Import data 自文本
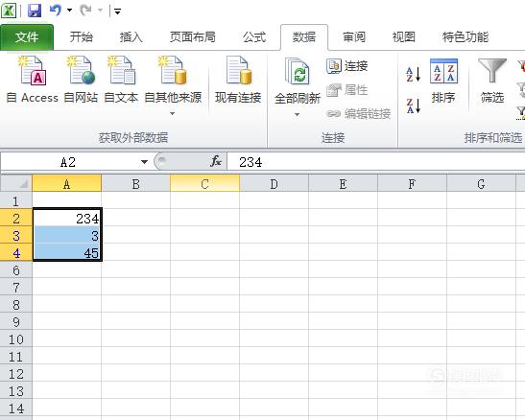This screenshot has width=525, height=420. [121, 81]
